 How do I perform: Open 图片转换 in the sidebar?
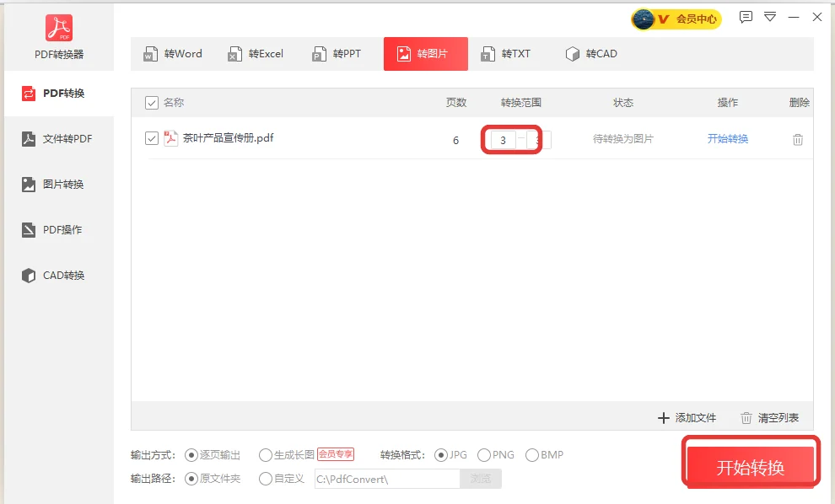59,184
